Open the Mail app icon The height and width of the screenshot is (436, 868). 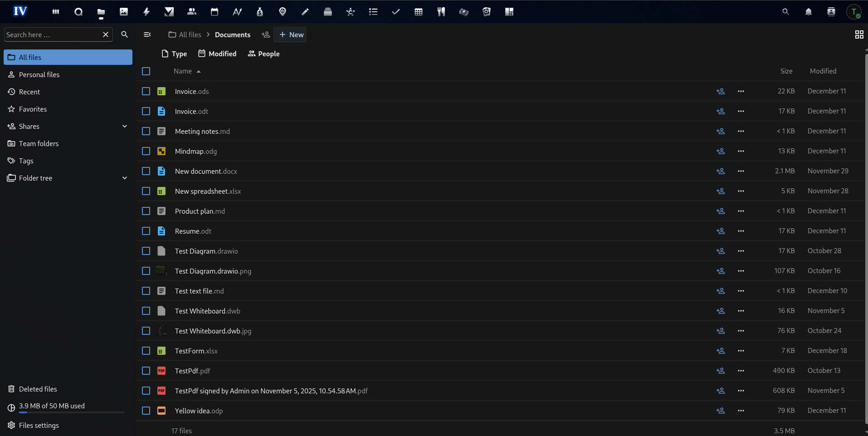point(169,11)
